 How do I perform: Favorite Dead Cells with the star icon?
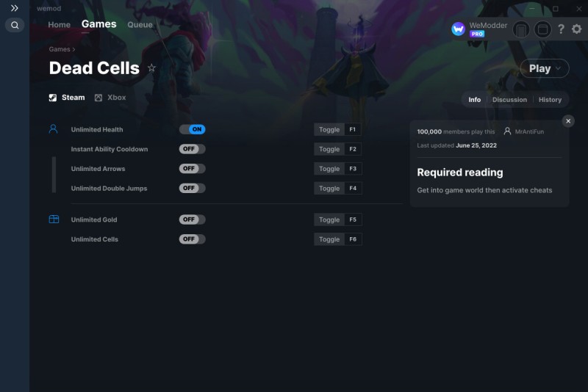(151, 68)
